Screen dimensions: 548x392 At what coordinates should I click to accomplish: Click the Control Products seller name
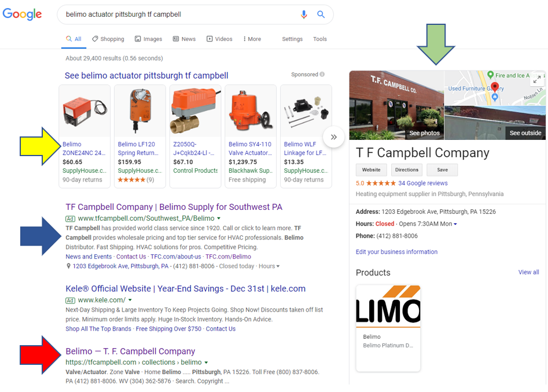[x=196, y=171]
